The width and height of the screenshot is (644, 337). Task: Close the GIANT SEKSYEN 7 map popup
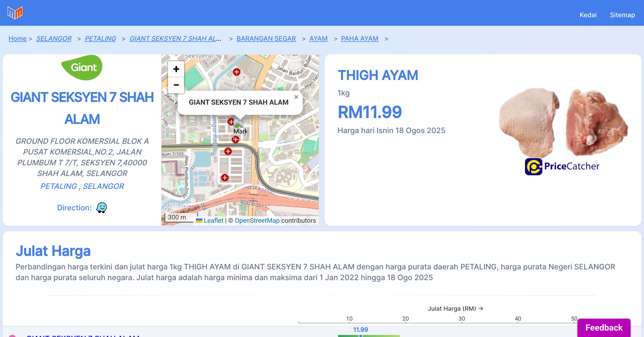pyautogui.click(x=296, y=97)
